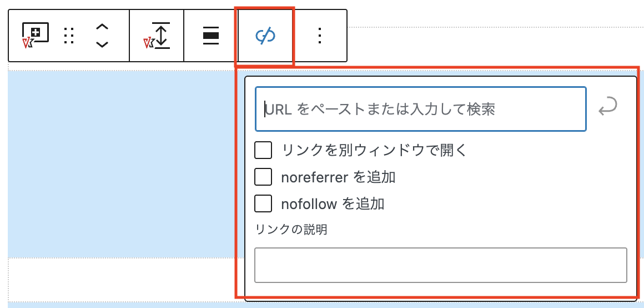
Task: Move the block down with the chevron
Action: [102, 44]
